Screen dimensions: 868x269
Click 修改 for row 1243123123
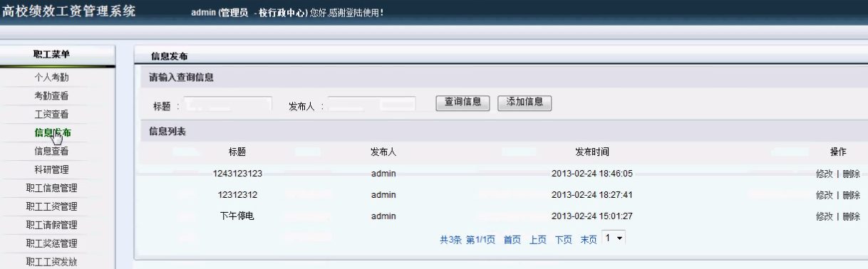click(x=824, y=174)
